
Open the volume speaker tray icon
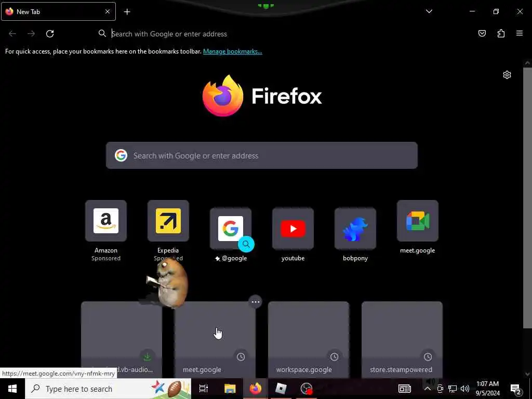465,389
